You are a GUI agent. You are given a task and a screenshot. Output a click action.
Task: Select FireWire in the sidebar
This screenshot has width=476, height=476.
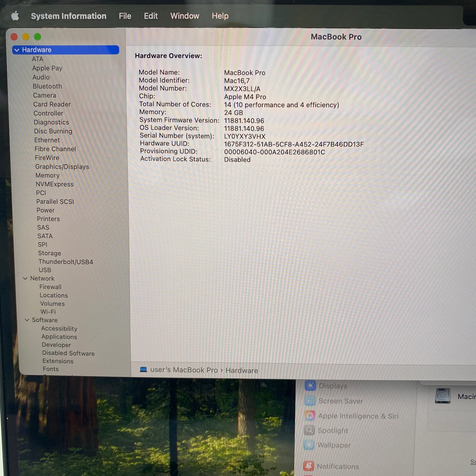tap(47, 158)
